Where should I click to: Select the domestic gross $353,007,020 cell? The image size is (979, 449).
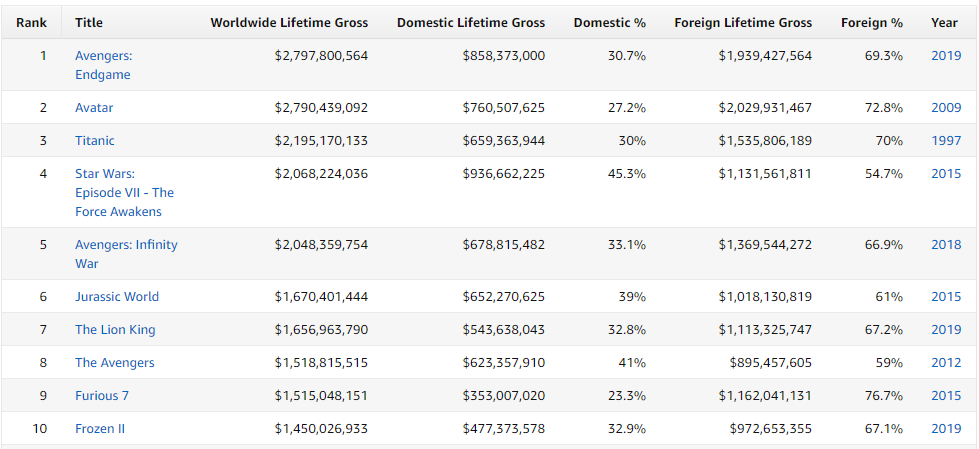point(504,396)
